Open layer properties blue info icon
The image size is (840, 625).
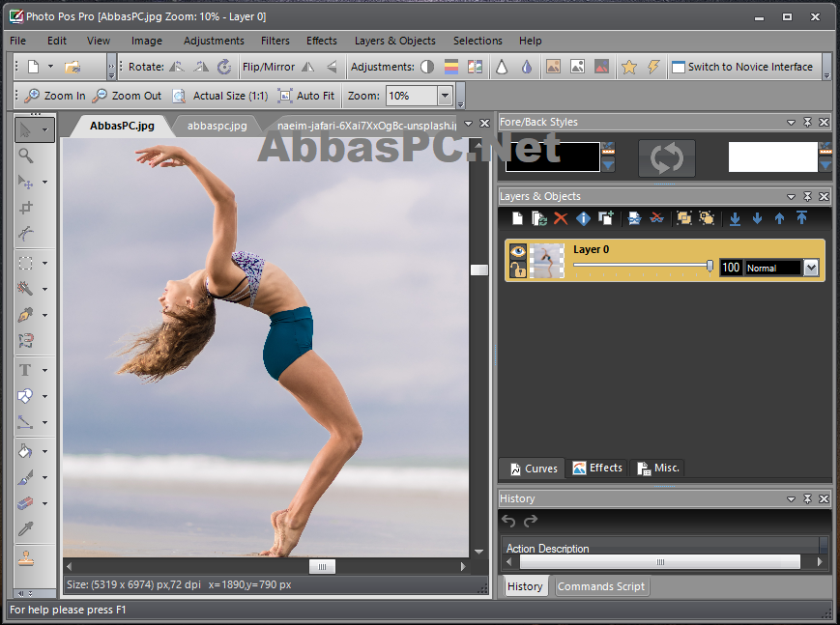583,218
